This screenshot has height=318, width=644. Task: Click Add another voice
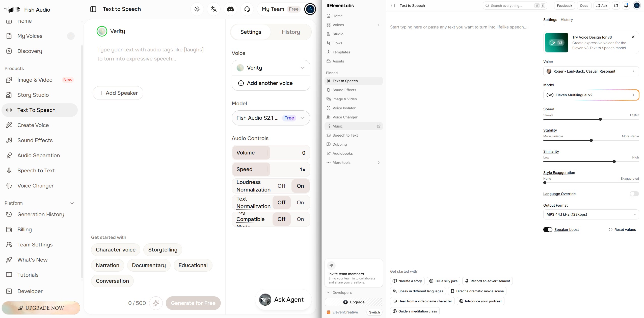(x=271, y=83)
